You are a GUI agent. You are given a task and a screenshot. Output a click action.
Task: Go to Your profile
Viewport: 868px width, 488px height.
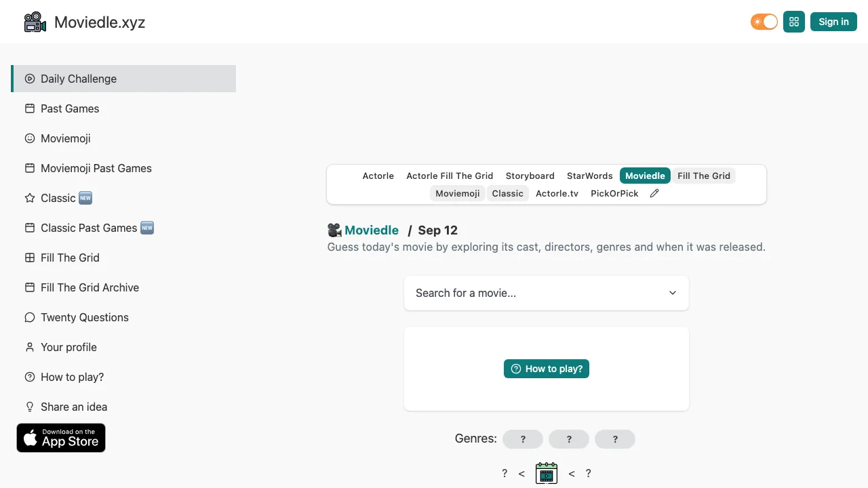[123, 347]
